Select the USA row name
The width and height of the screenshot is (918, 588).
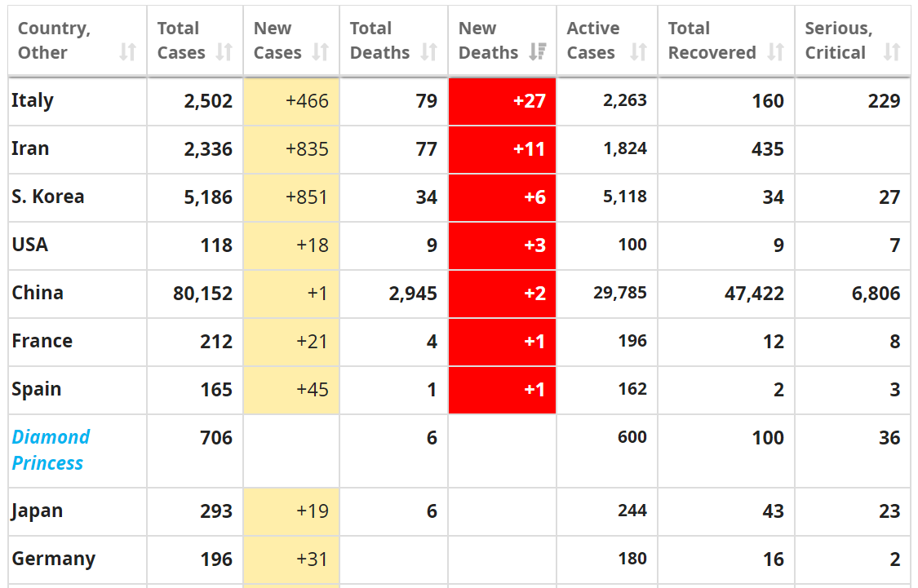point(30,245)
